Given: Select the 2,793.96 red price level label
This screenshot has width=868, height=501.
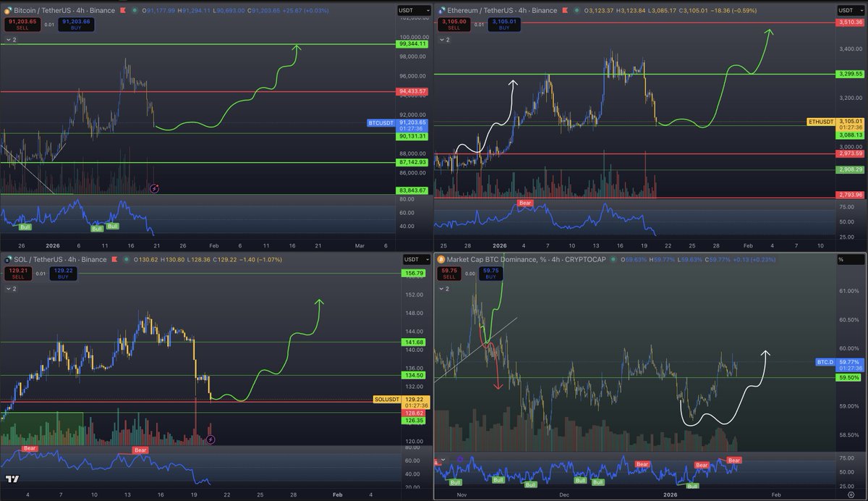Looking at the screenshot, I should click(x=850, y=195).
